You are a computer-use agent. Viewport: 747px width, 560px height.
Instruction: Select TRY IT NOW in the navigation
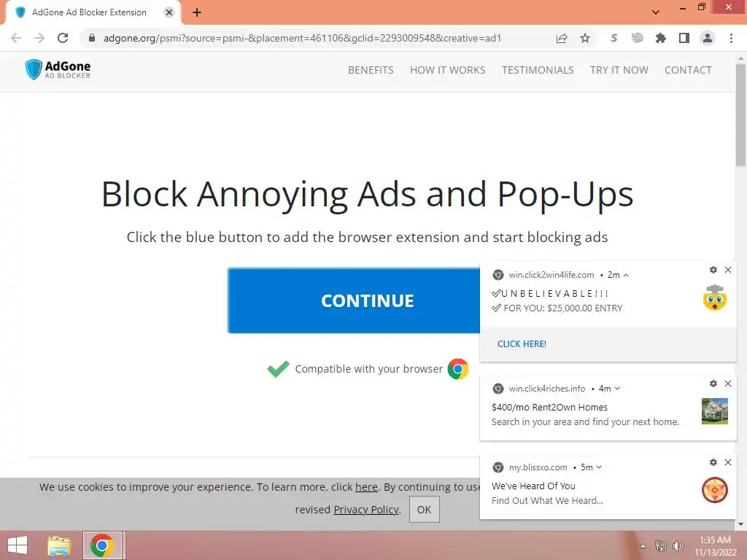619,70
